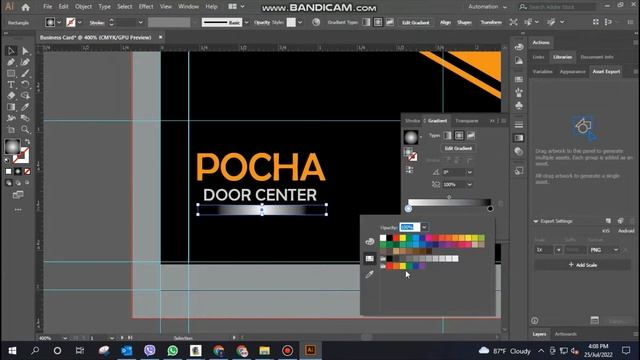Click the Edit Gradient button in Gradient panel
Viewport: 640px width, 360px height.
point(458,148)
